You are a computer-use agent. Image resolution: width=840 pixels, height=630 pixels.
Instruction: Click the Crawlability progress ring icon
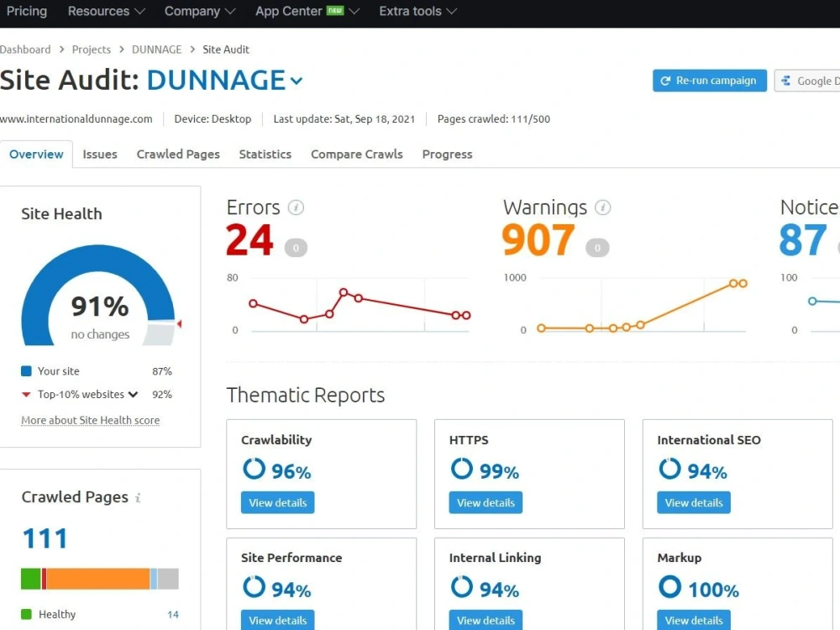pos(254,469)
